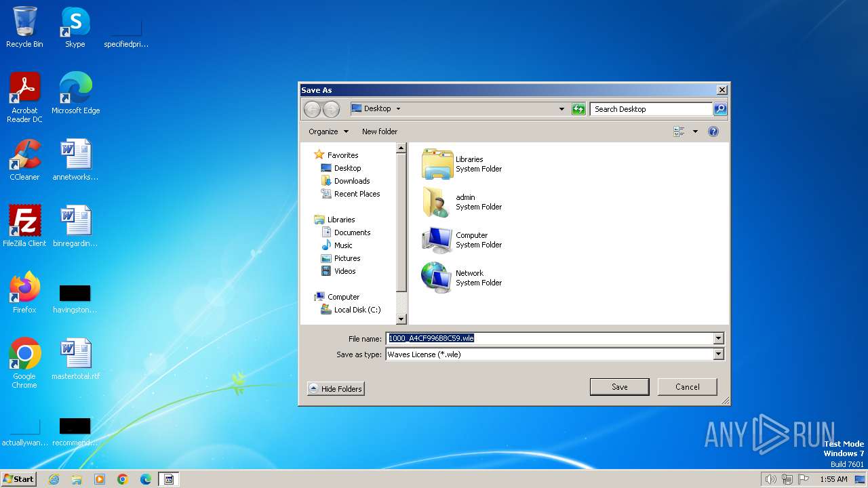The image size is (868, 488).
Task: Click the volume icon in system tray
Action: pos(770,479)
